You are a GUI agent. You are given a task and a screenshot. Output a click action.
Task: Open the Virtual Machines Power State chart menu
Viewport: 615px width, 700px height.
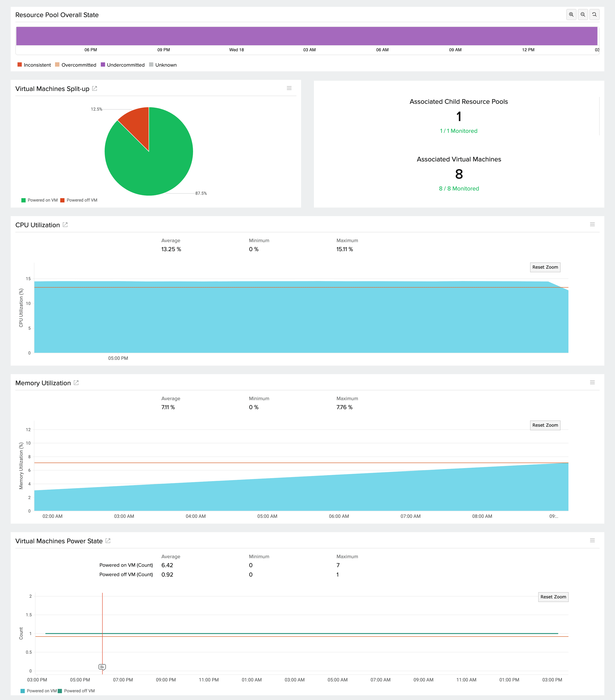(x=593, y=541)
